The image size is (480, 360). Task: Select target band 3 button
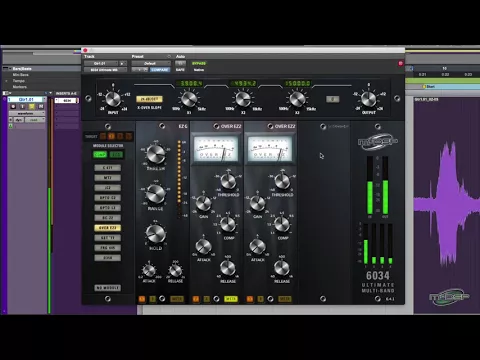[120, 136]
